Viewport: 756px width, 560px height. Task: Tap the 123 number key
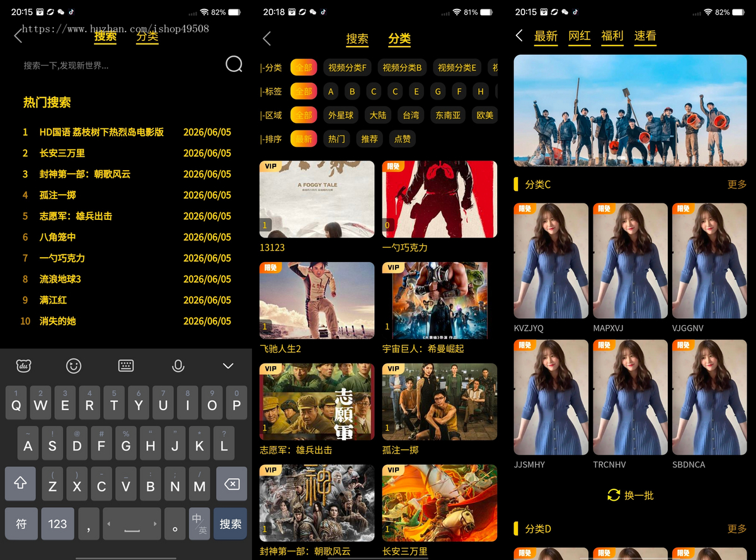coord(57,523)
